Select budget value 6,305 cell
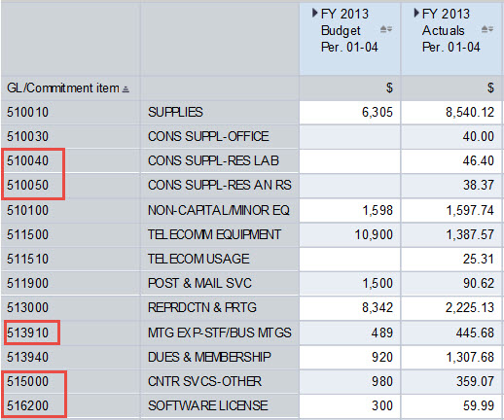This screenshot has width=504, height=420. (x=350, y=113)
